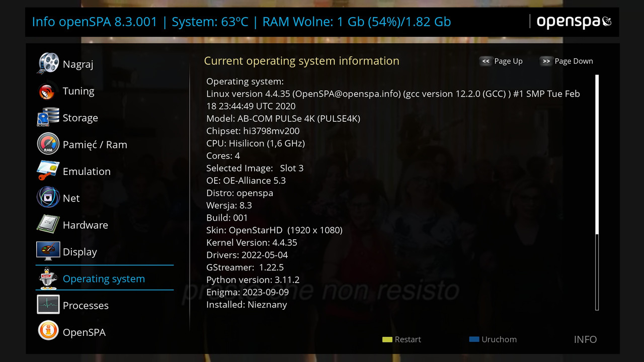Click the yellow Restart color key
This screenshot has width=644, height=362.
coord(387,339)
